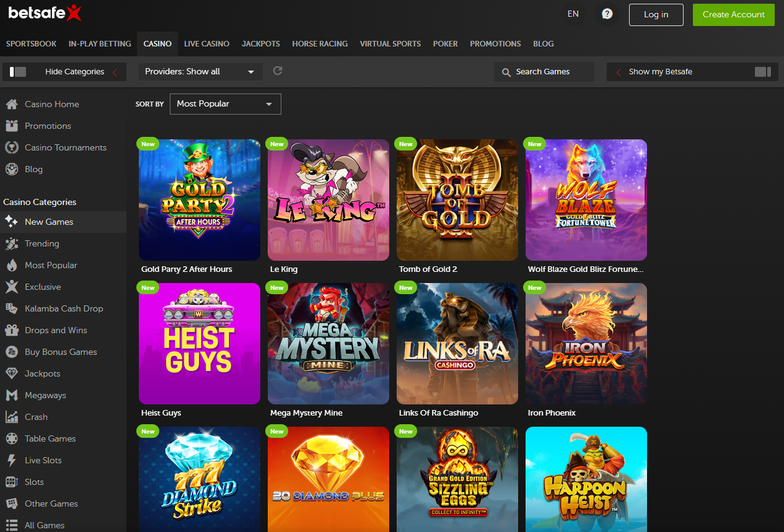
Task: Click the Trending icon
Action: pos(11,243)
